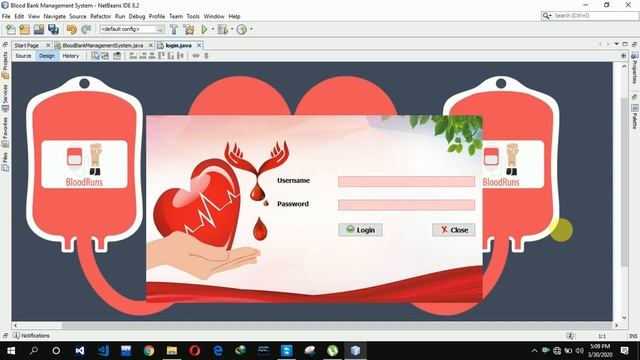Expand Run Project dropdown arrow
Viewport: 640px width, 360px height.
[212, 29]
